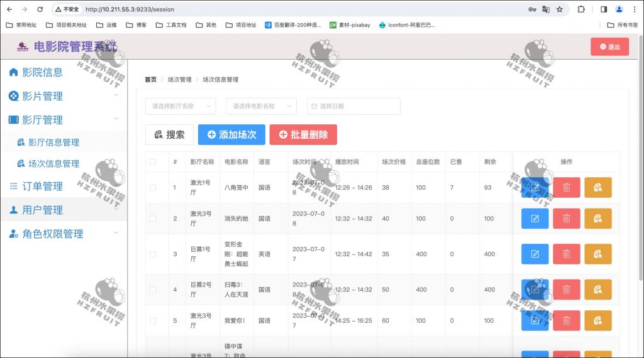Click the 选择日期 date field
This screenshot has height=358, width=644.
tap(353, 106)
